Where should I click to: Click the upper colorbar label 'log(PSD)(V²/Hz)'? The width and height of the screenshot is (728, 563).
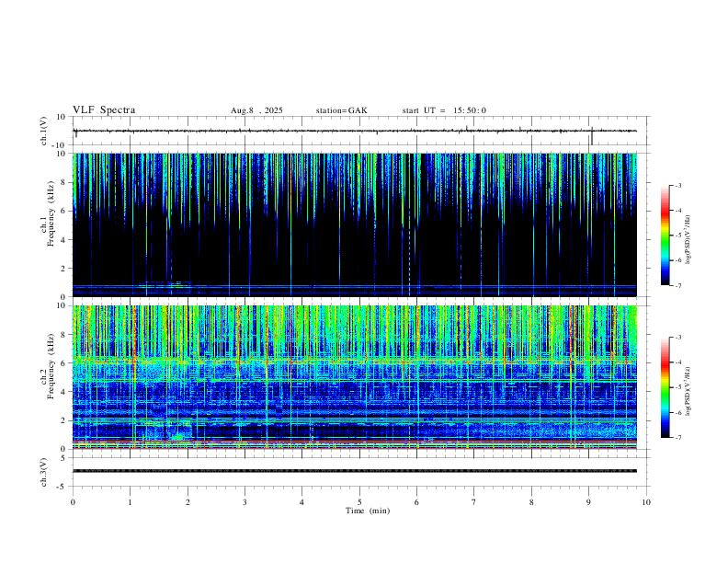688,239
